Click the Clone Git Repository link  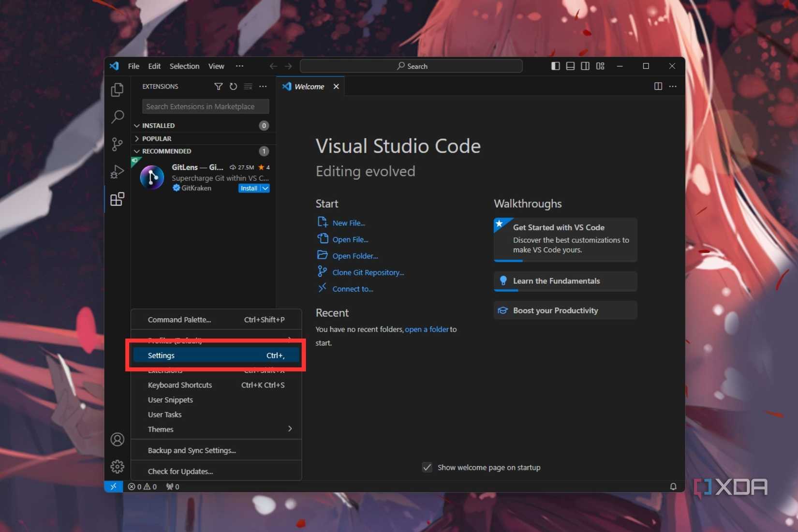pyautogui.click(x=368, y=273)
